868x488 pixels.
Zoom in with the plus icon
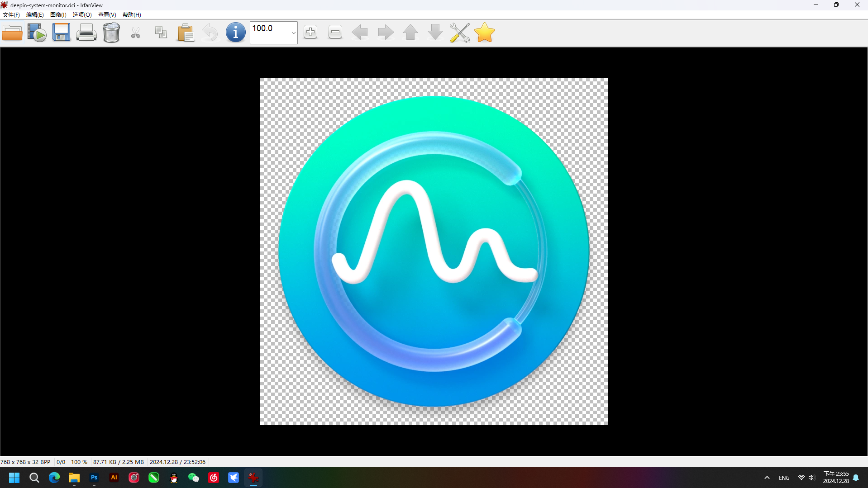[x=310, y=32]
